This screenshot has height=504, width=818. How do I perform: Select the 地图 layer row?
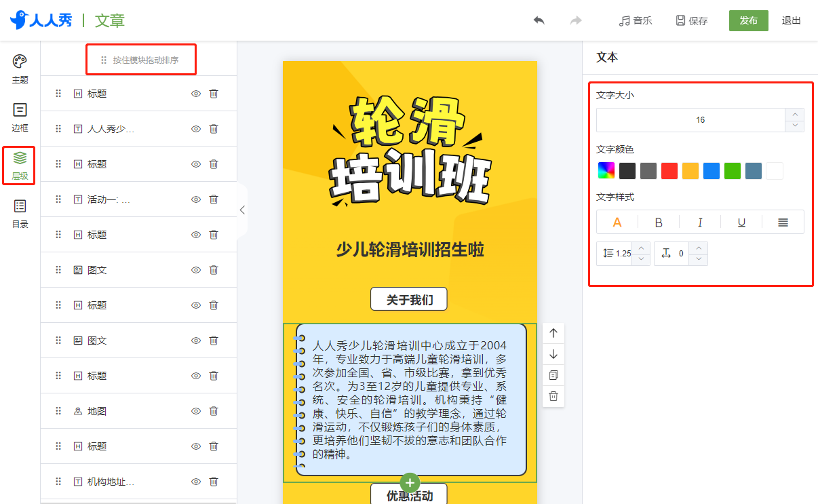point(138,411)
